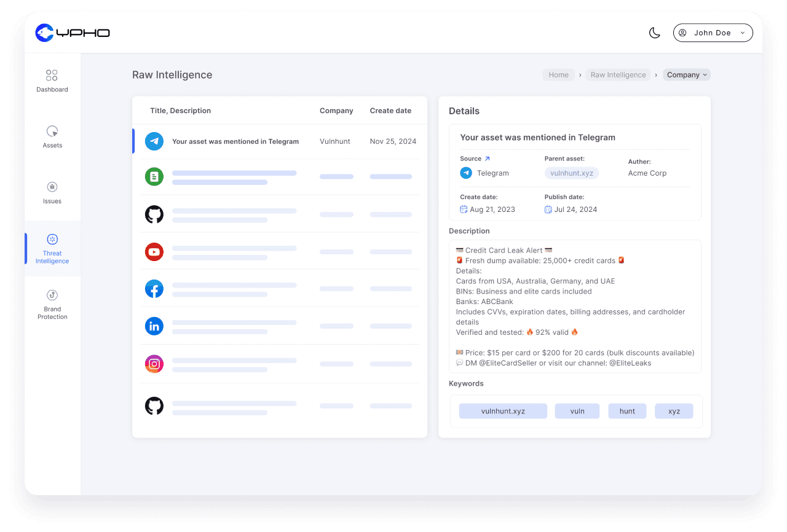Image resolution: width=787 pixels, height=532 pixels.
Task: Expand the John Doe account dropdown
Action: [713, 33]
